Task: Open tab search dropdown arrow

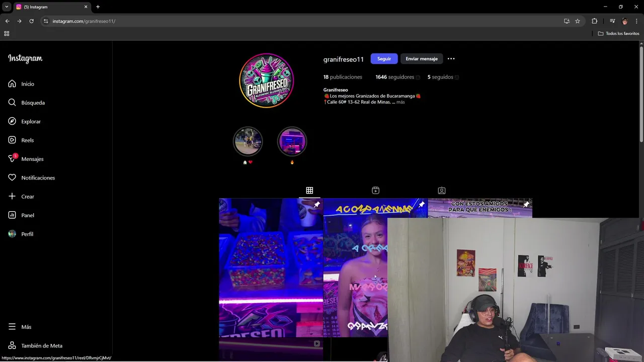Action: tap(7, 7)
